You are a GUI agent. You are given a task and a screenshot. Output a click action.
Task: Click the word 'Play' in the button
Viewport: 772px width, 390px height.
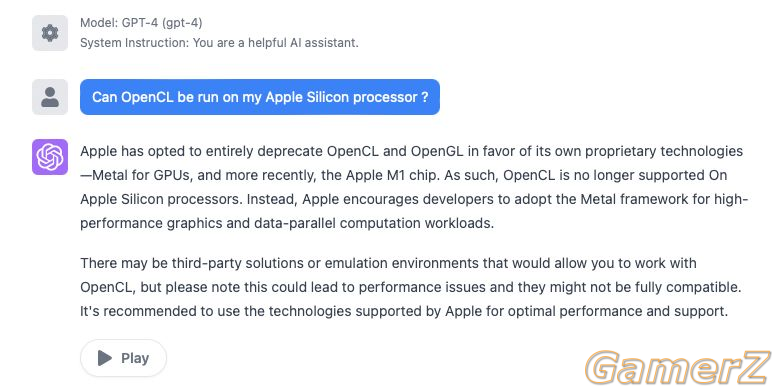click(x=135, y=358)
